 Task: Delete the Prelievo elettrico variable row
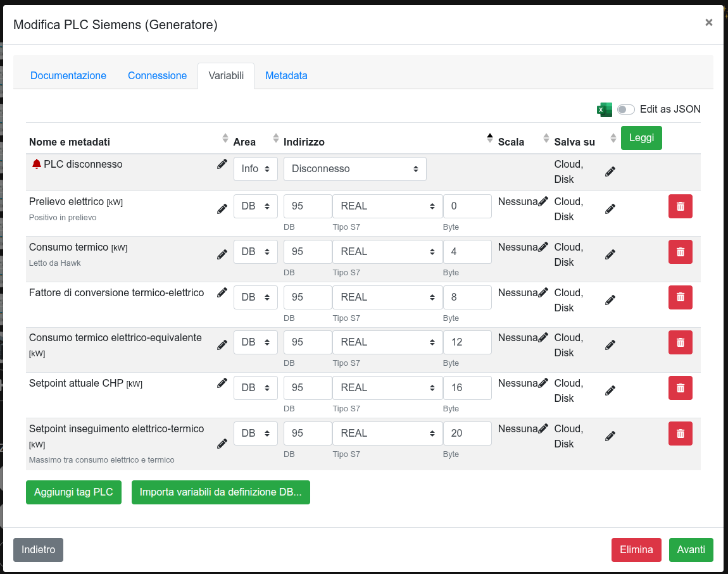click(680, 206)
